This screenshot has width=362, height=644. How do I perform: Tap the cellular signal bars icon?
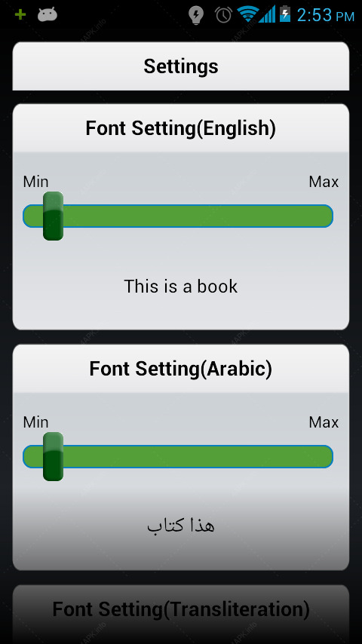267,15
